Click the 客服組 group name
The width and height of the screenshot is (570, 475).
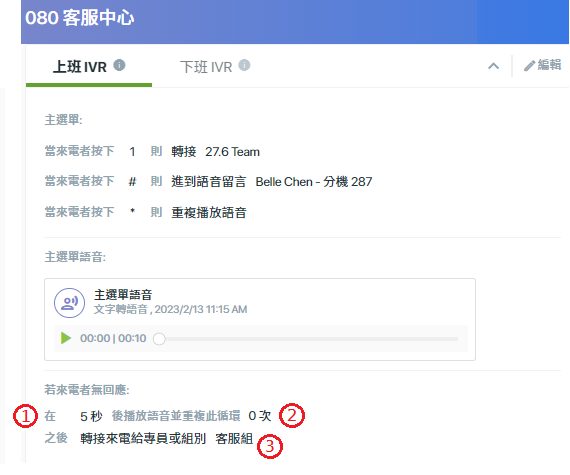234,439
